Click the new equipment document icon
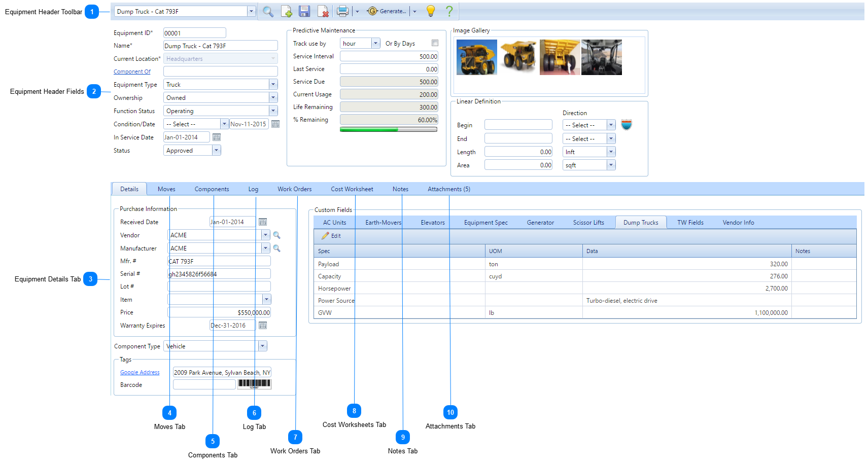 pyautogui.click(x=286, y=11)
